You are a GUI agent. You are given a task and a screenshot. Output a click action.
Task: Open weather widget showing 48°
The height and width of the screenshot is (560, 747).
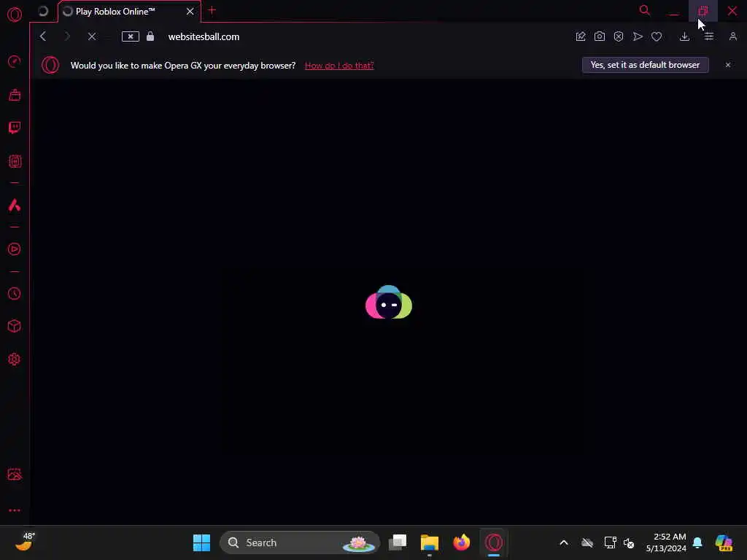click(26, 542)
